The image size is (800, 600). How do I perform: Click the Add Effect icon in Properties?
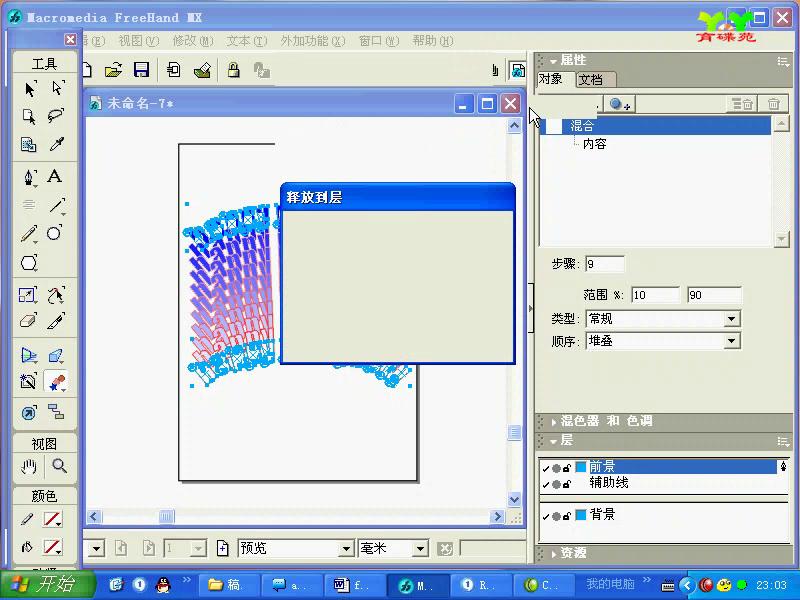pos(619,104)
